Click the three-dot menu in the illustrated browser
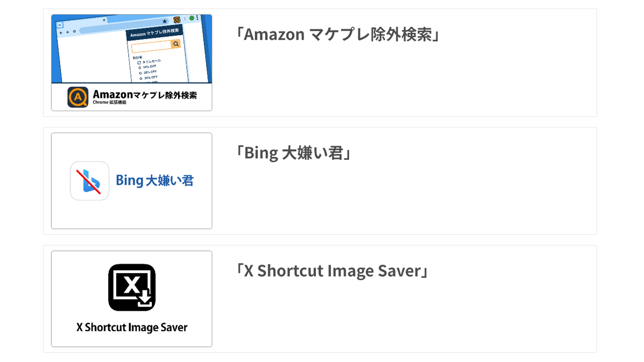Image resolution: width=644 pixels, height=362 pixels. pos(197,18)
